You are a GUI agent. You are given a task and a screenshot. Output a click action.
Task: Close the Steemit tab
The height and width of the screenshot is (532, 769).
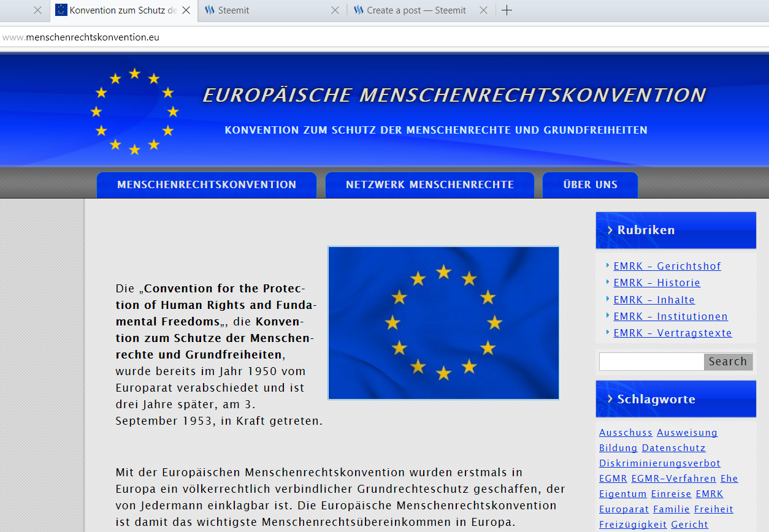[x=335, y=10]
